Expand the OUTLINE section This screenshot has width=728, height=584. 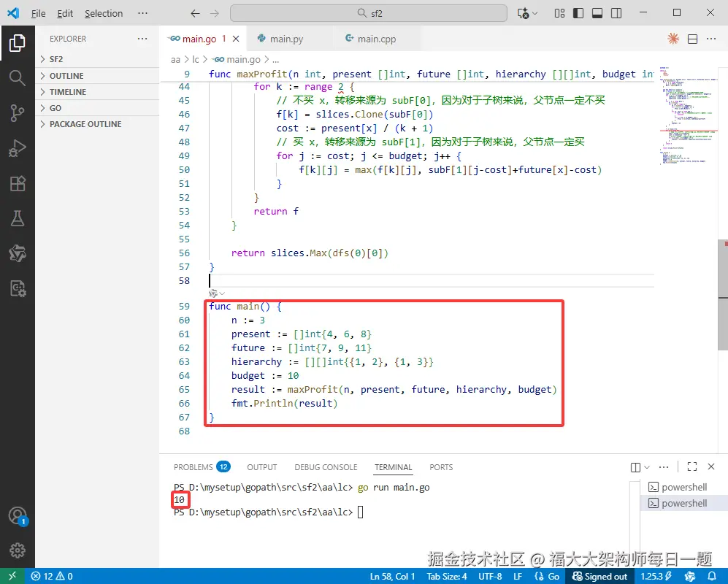click(x=97, y=76)
